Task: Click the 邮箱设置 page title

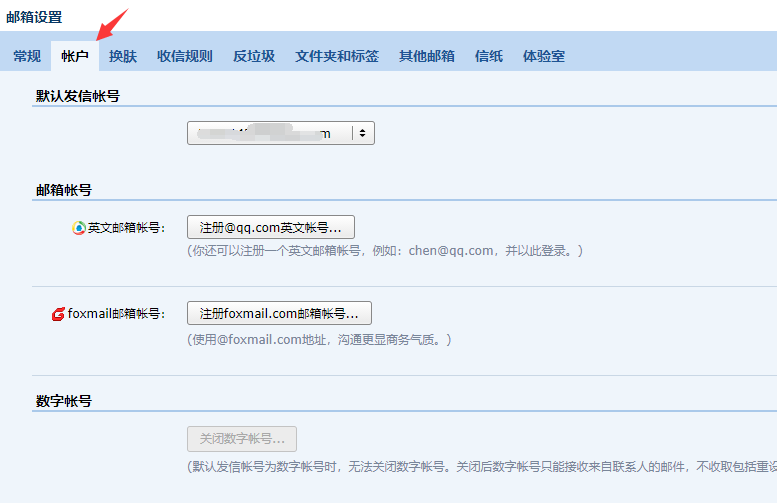Action: point(34,17)
